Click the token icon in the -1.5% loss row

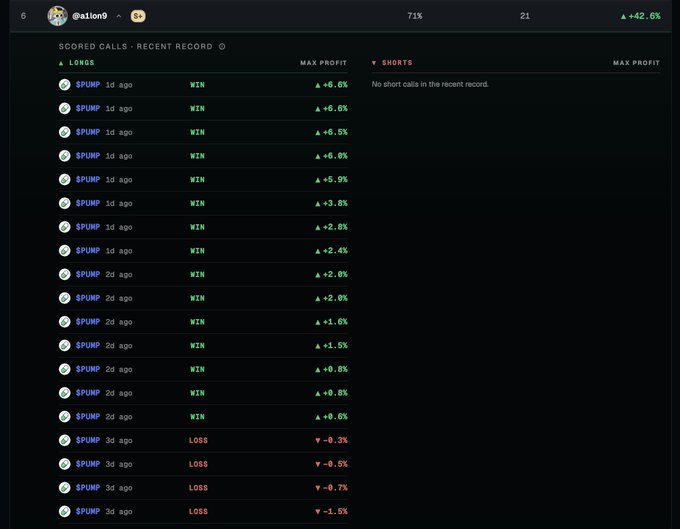pos(65,511)
